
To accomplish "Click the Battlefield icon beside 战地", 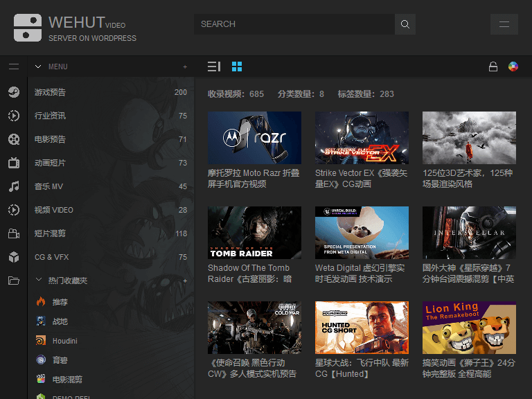I will (41, 321).
